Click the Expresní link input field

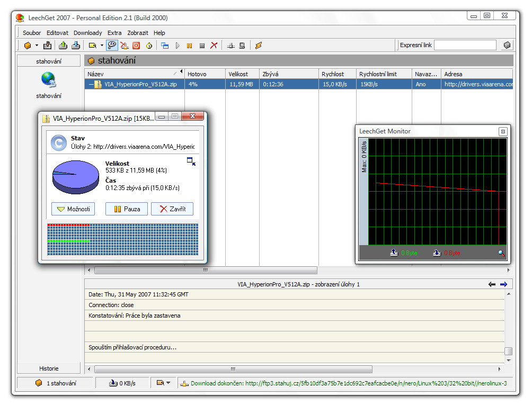click(465, 45)
